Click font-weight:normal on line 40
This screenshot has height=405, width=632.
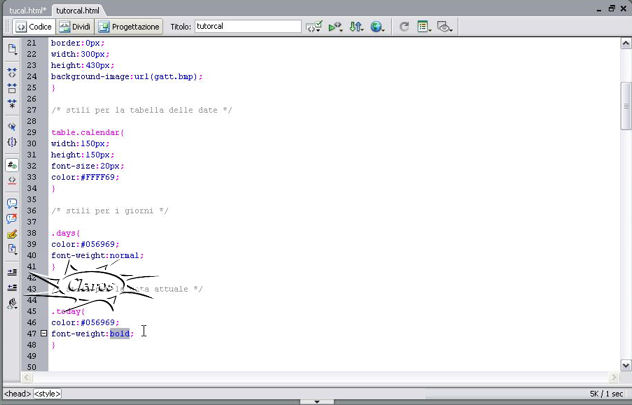click(97, 255)
